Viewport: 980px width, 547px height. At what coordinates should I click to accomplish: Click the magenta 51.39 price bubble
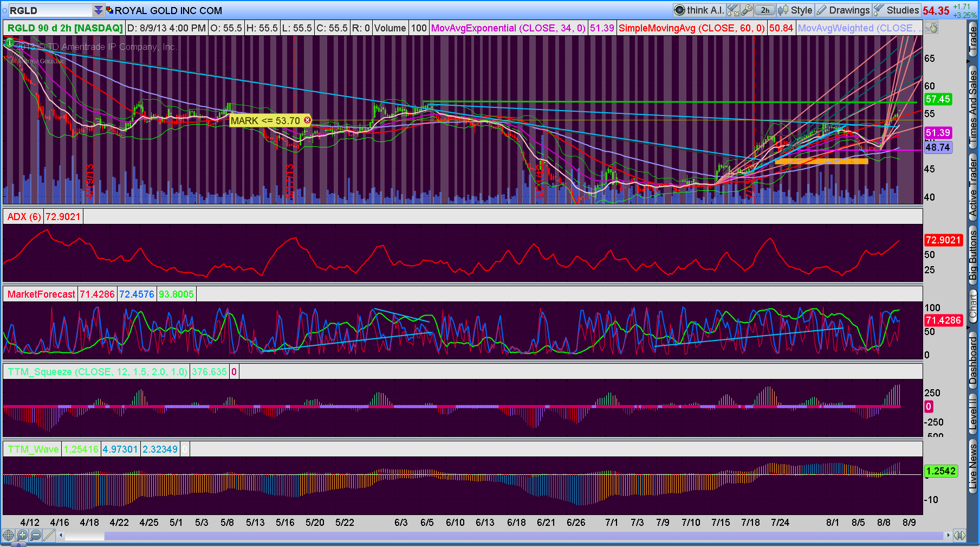click(x=938, y=133)
